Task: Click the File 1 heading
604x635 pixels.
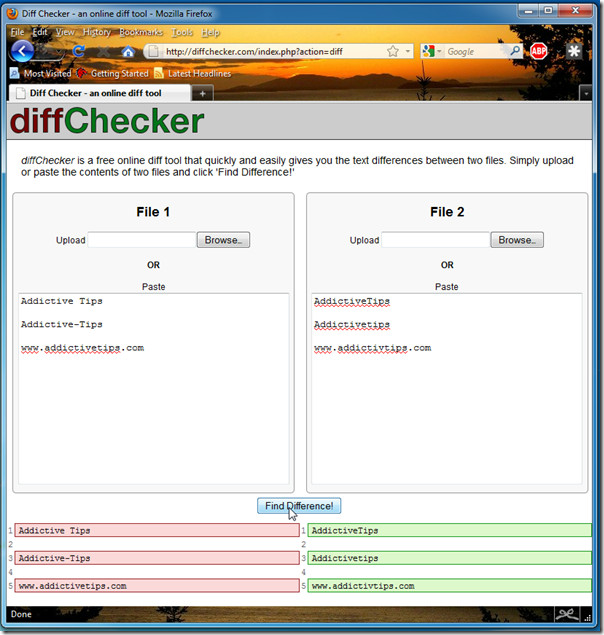Action: coord(153,212)
